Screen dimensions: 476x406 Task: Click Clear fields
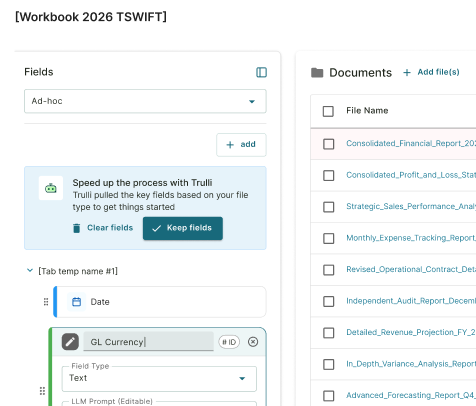(x=103, y=228)
